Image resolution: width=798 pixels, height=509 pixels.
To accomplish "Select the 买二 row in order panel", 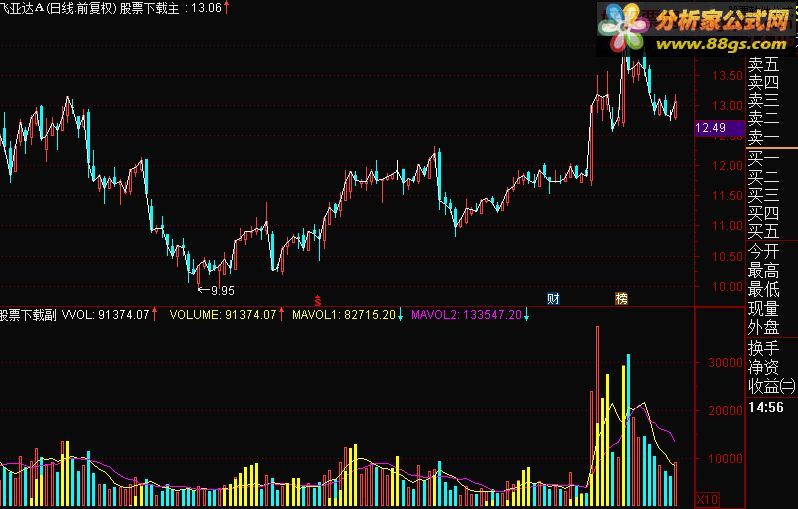I will [x=763, y=177].
